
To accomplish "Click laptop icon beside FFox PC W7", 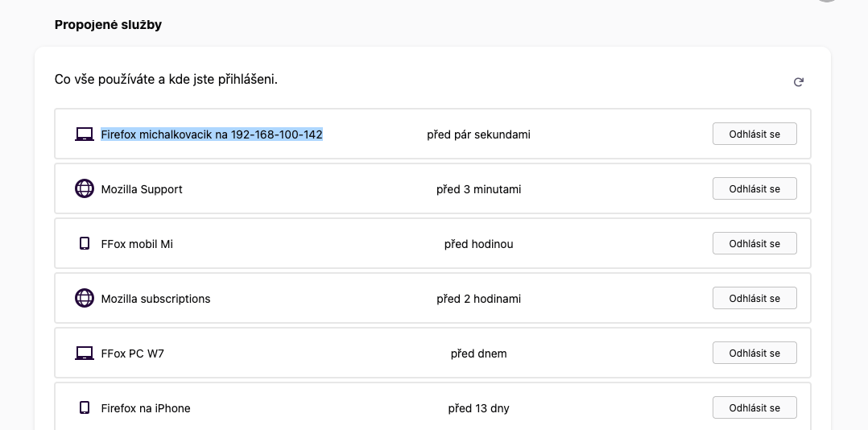I will click(85, 354).
